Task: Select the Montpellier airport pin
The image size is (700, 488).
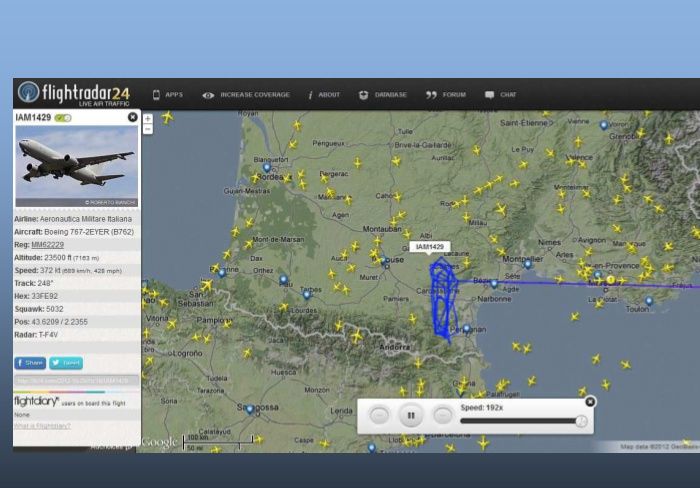Action: (528, 264)
